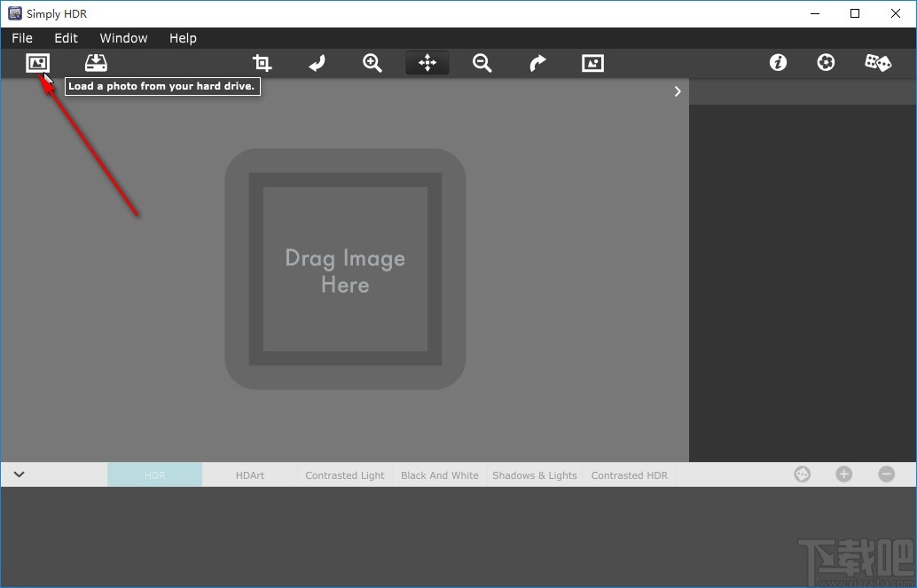The width and height of the screenshot is (917, 588).
Task: Open the File menu
Action: [x=22, y=38]
